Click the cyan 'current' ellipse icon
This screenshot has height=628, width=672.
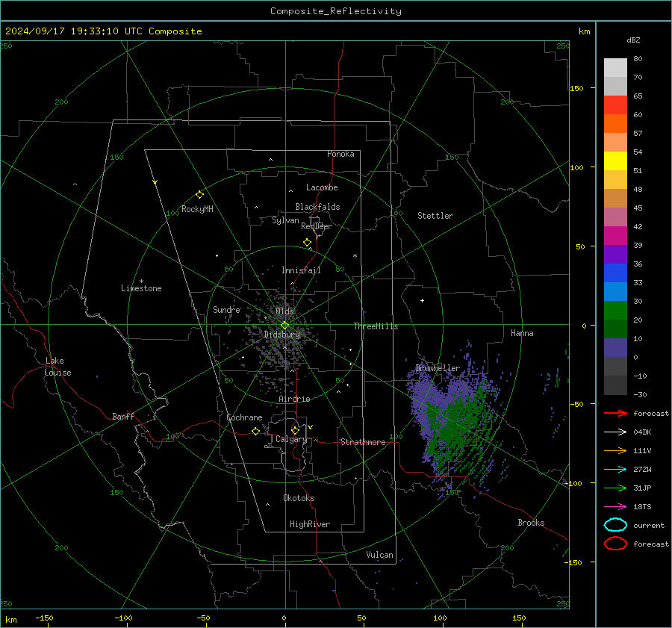(x=615, y=525)
